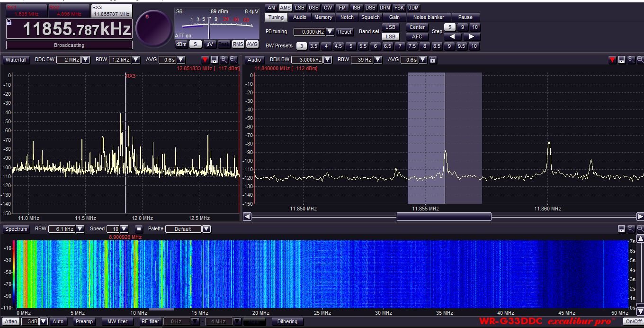This screenshot has height=328, width=644.
Task: Click the red marker arrow icon on the demodulator panel
Action: click(x=612, y=60)
